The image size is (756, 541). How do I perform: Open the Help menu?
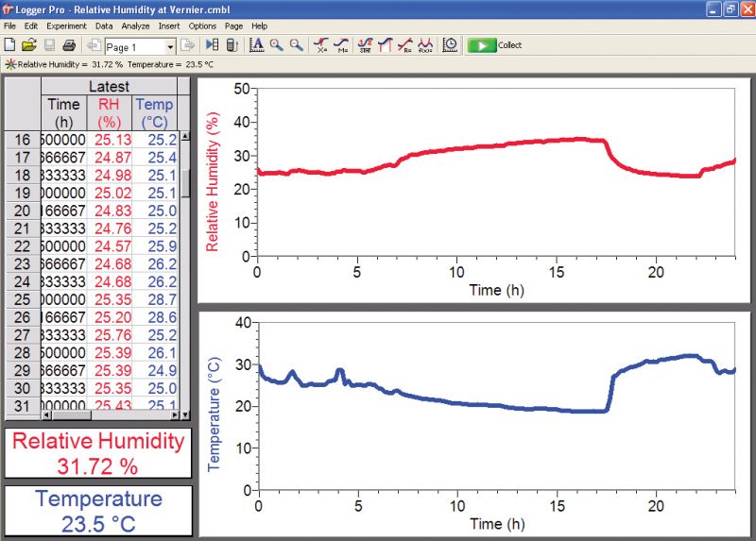(259, 26)
